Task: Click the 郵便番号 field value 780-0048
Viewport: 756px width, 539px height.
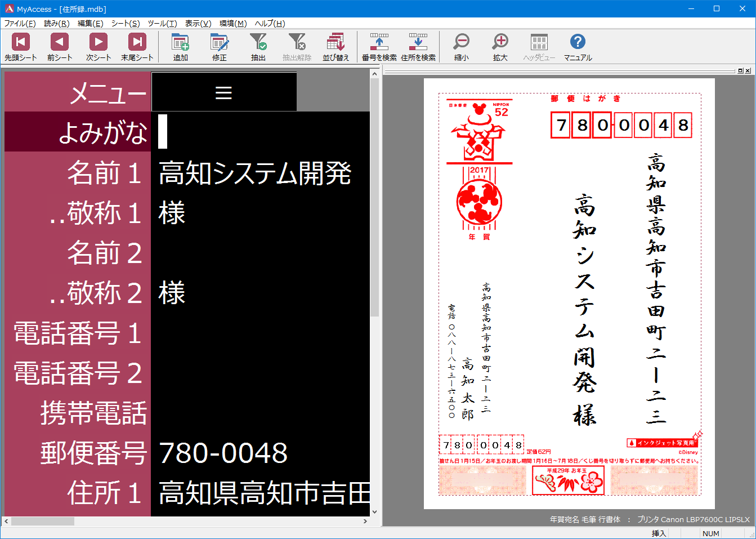Action: [x=260, y=453]
